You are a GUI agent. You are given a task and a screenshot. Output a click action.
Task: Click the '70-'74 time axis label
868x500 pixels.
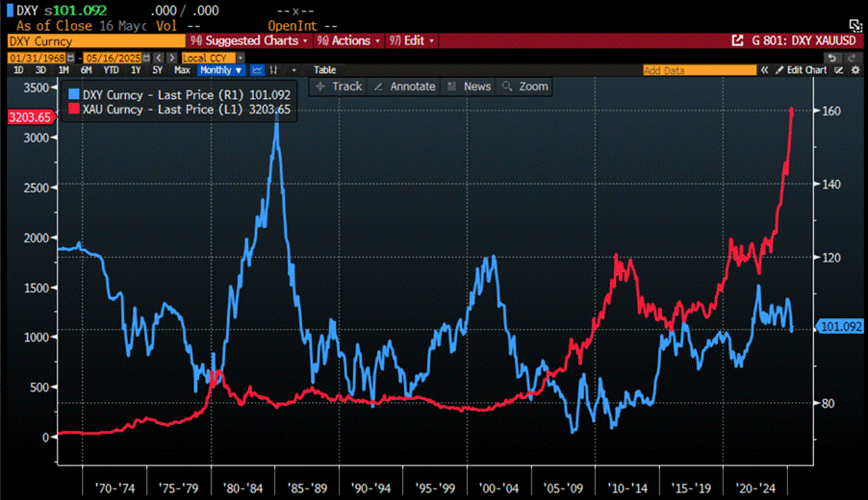pos(115,487)
